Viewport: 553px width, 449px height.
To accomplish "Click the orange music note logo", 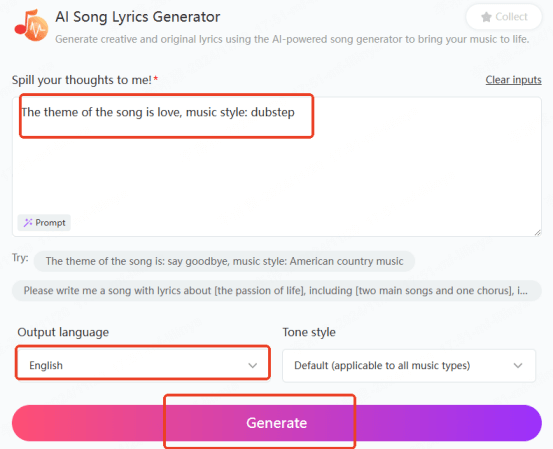I will (x=31, y=25).
